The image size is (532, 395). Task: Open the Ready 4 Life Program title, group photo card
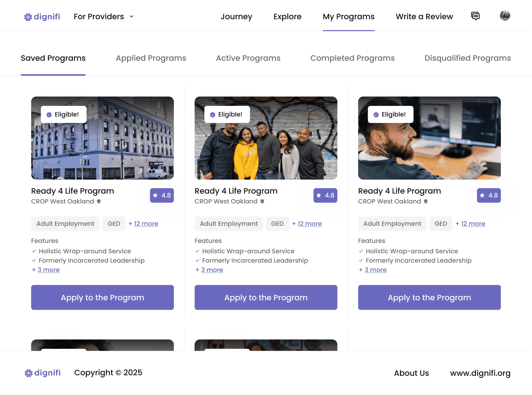(x=236, y=191)
